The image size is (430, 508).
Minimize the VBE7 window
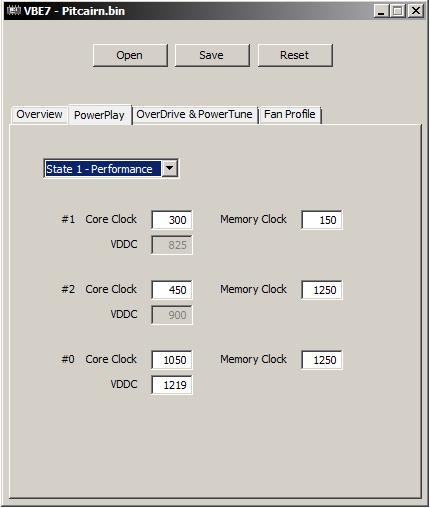(381, 11)
